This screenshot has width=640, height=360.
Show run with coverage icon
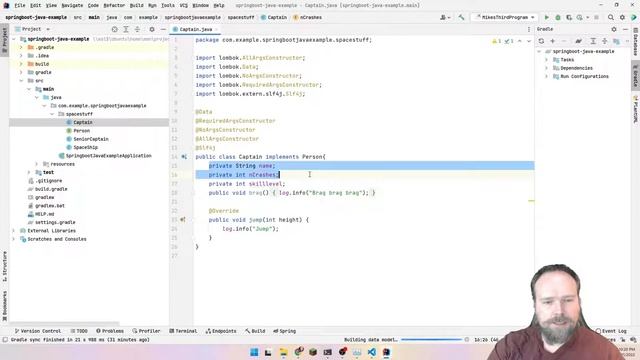coord(569,18)
